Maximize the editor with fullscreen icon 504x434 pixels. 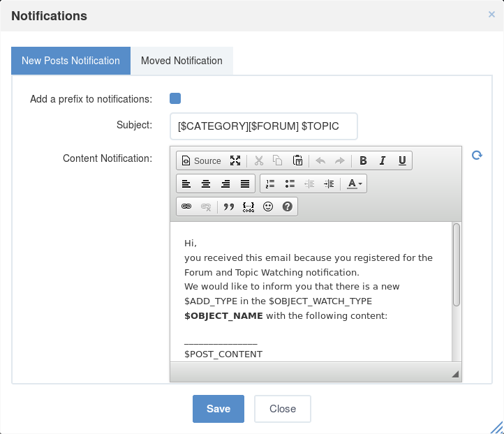pyautogui.click(x=235, y=160)
